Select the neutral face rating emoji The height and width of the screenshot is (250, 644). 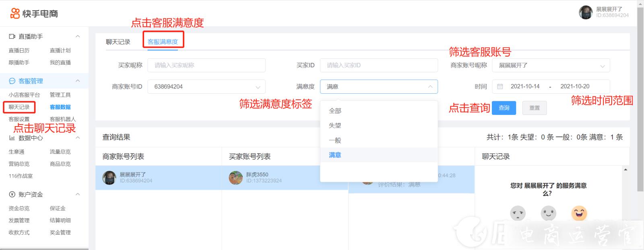[548, 213]
